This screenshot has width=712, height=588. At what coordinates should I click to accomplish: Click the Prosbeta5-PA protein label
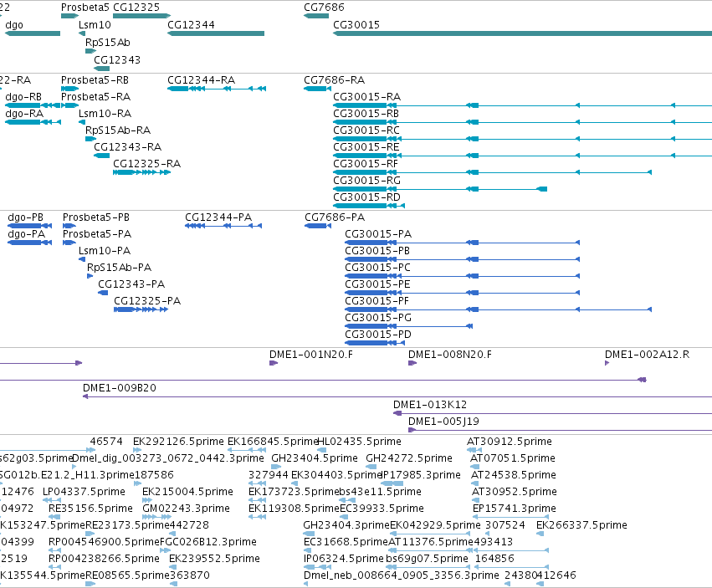97,234
